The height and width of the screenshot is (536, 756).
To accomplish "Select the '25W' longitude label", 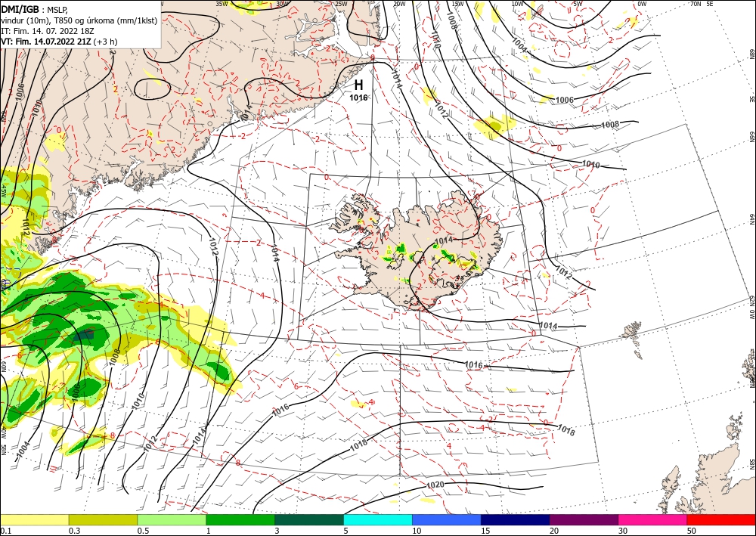I will point(341,4).
